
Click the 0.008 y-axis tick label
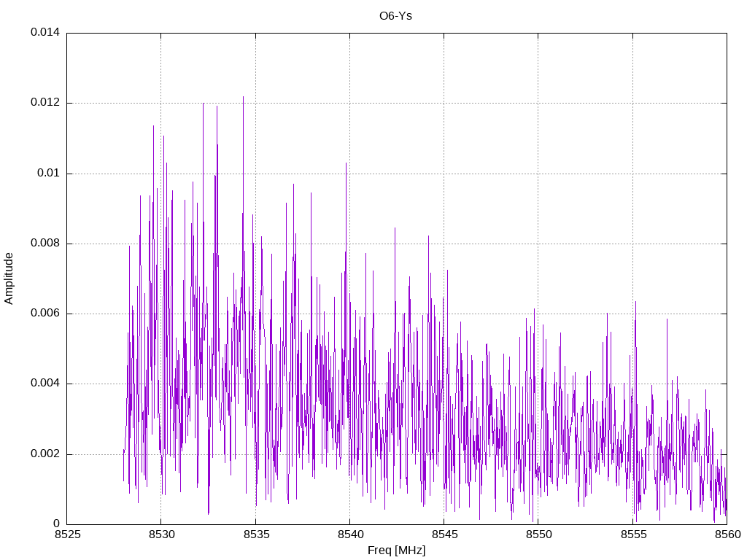(x=45, y=244)
